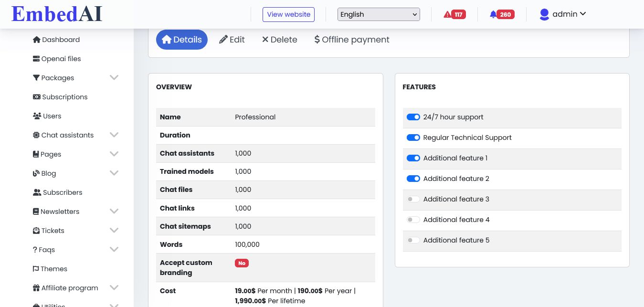Turn off Regular Technical Support toggle

[x=413, y=138]
